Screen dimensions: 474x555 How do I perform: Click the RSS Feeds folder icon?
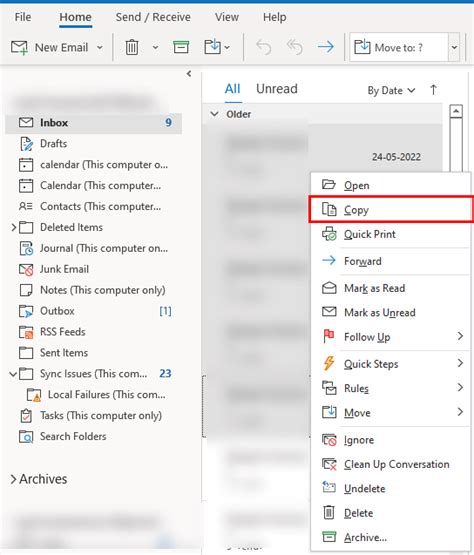(x=26, y=332)
